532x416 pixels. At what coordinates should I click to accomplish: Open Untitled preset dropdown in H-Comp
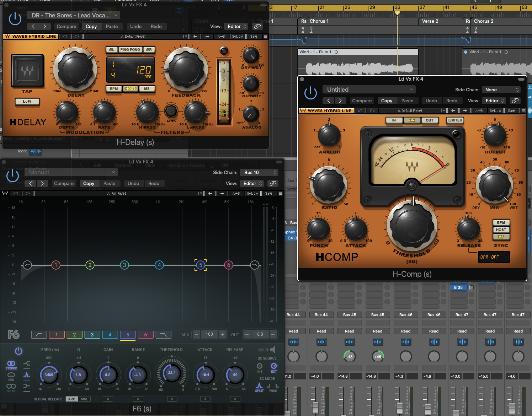[x=369, y=90]
